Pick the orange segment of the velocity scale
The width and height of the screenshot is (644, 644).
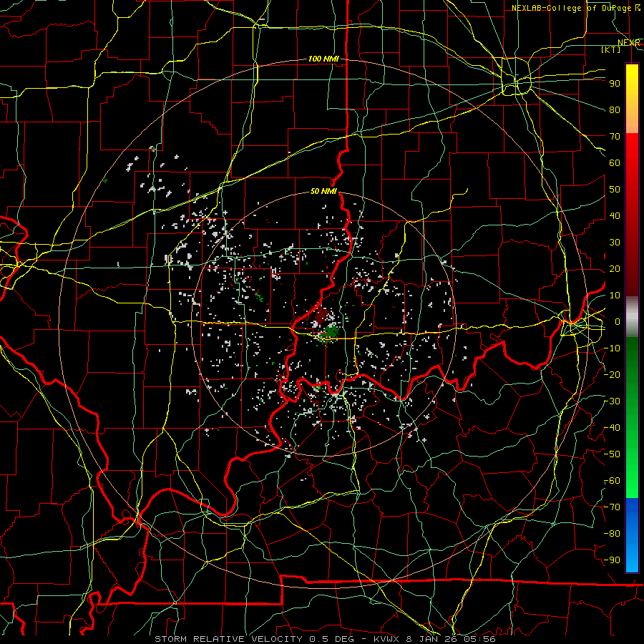(x=632, y=119)
